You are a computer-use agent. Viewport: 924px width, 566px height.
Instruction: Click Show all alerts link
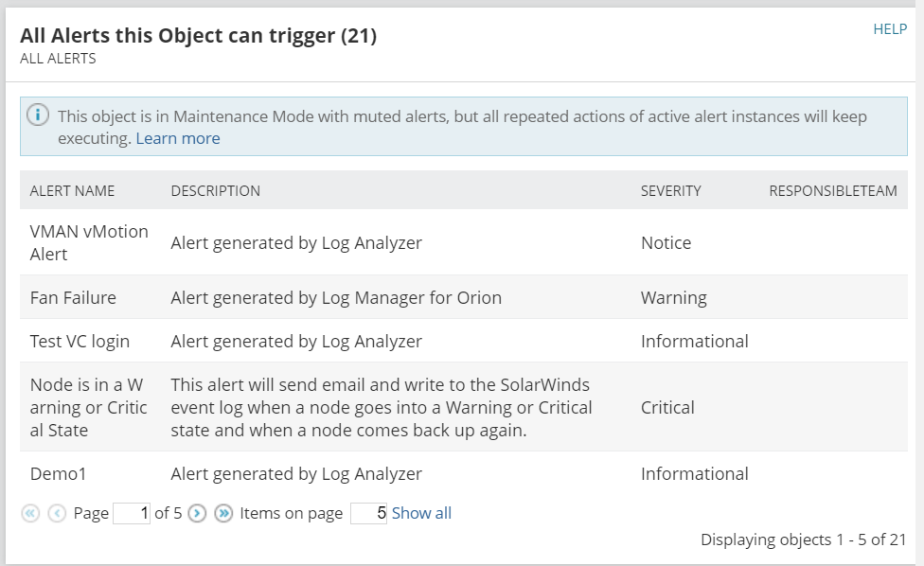coord(421,513)
